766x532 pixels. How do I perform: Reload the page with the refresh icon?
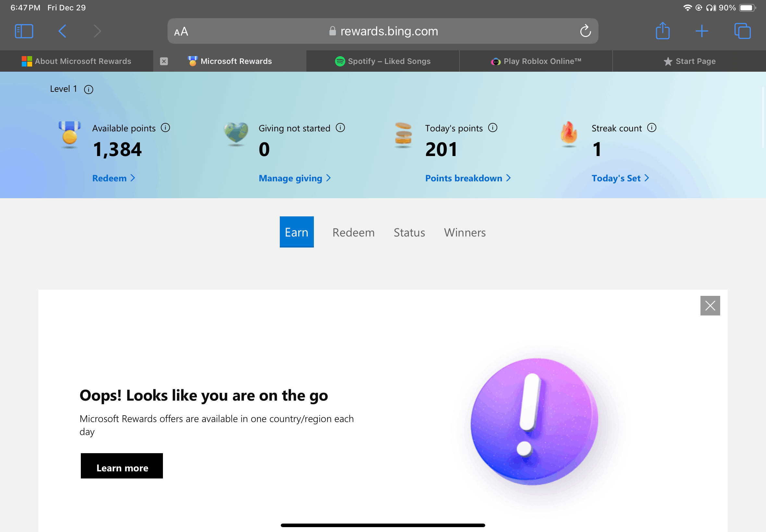coord(585,31)
